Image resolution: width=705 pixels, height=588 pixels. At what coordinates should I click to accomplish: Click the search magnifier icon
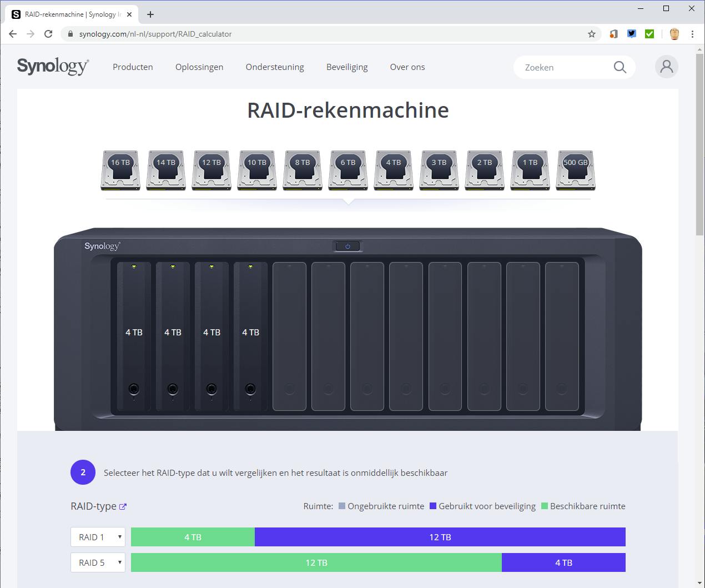[x=620, y=67]
